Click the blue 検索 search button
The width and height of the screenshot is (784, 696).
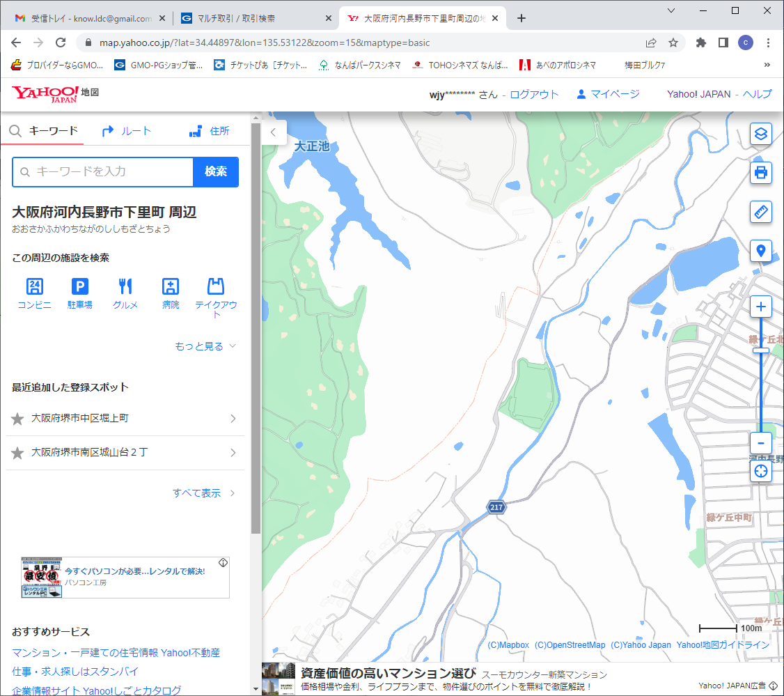click(x=216, y=172)
